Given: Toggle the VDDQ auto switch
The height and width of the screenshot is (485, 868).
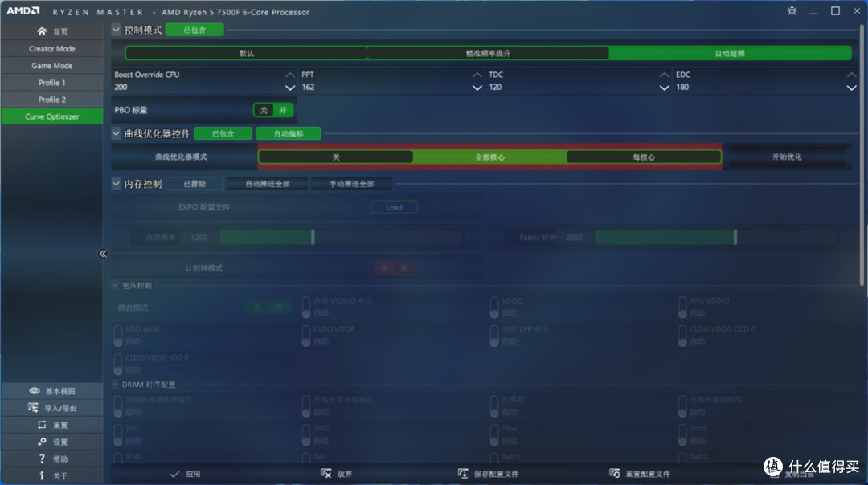Looking at the screenshot, I should tap(493, 307).
